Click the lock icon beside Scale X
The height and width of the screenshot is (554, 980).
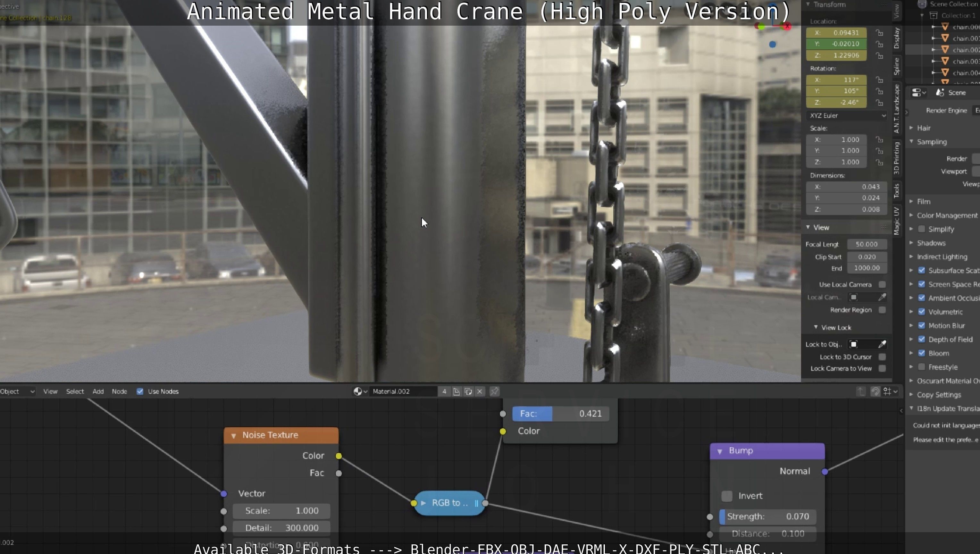[879, 139]
